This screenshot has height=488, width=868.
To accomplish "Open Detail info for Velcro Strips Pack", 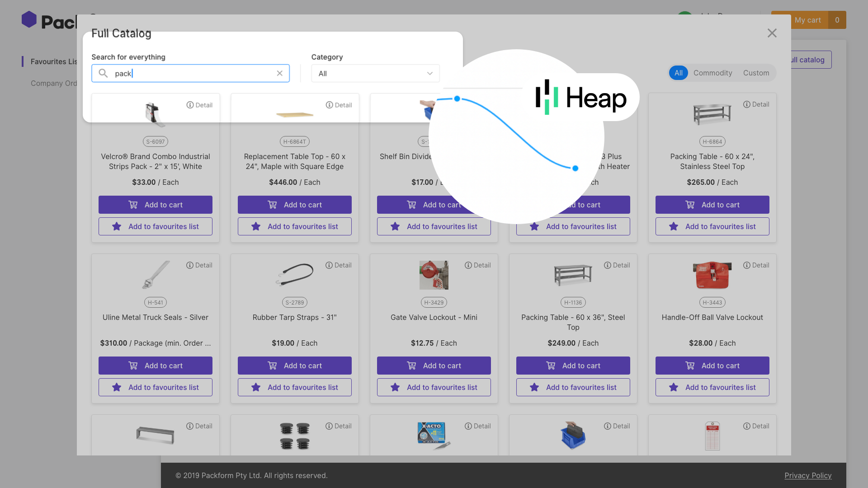I will click(x=199, y=105).
